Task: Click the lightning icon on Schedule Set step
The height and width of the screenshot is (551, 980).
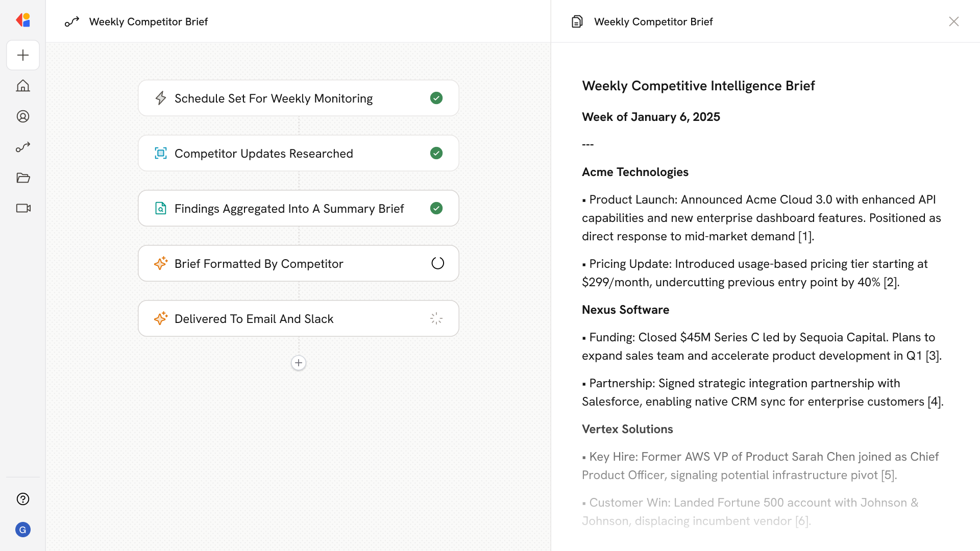Action: tap(161, 98)
